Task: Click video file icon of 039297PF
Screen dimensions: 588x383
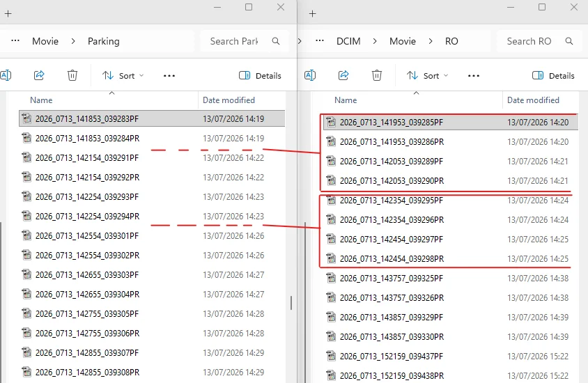Action: click(331, 239)
